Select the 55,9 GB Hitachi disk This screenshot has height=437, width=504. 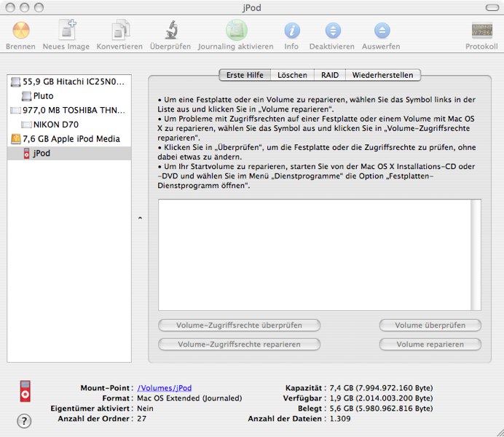pyautogui.click(x=68, y=82)
